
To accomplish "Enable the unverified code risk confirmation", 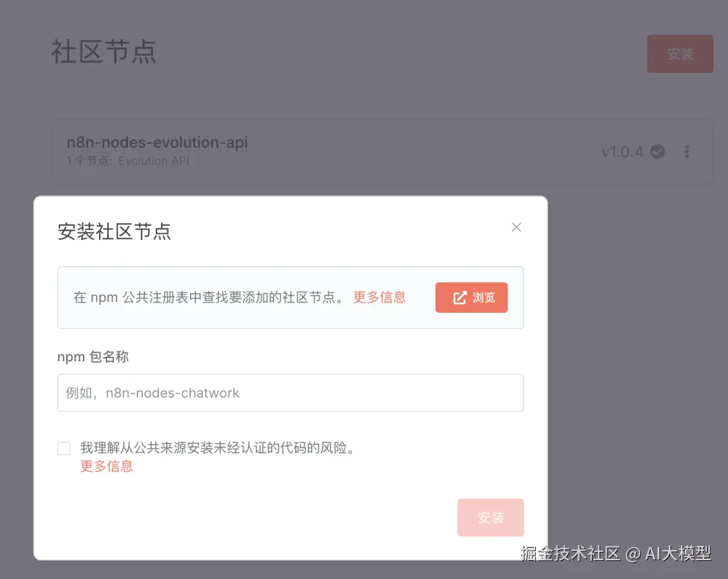I will point(63,448).
